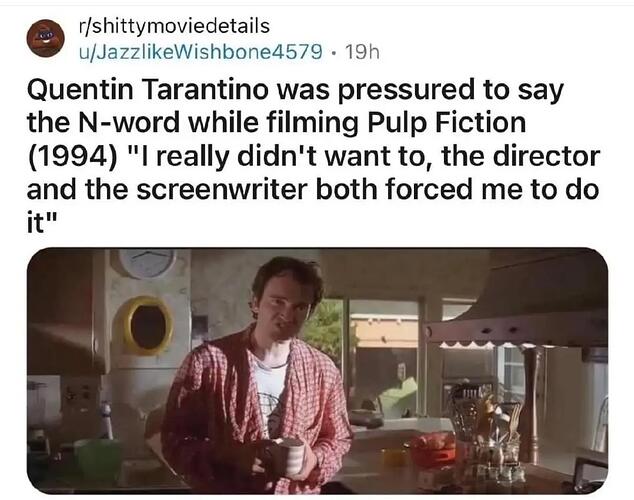Click the yellow porthole window in the image
634x500 pixels.
click(x=145, y=325)
